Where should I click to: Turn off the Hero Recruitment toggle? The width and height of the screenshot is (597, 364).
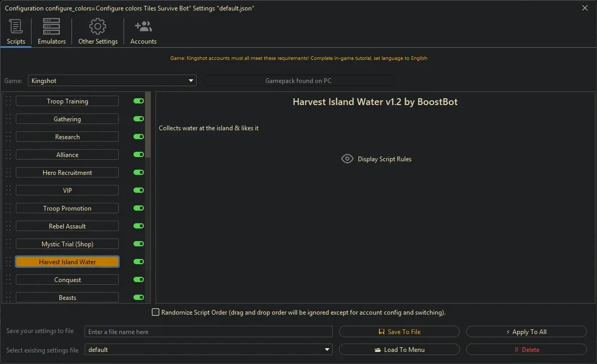point(139,172)
